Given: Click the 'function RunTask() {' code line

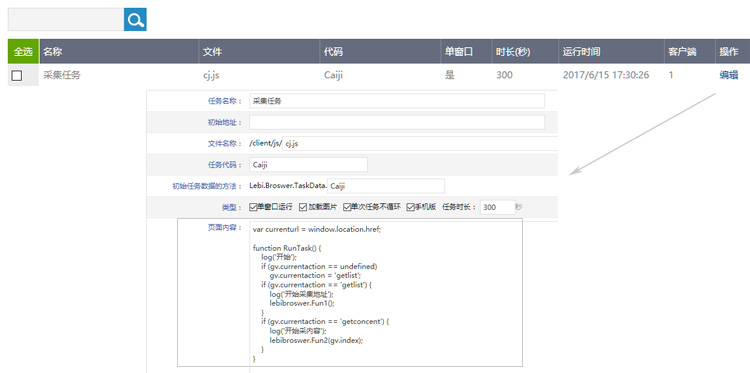Looking at the screenshot, I should click(288, 248).
